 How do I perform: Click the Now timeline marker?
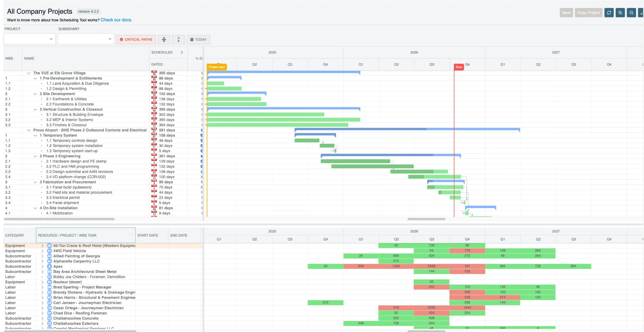(459, 67)
